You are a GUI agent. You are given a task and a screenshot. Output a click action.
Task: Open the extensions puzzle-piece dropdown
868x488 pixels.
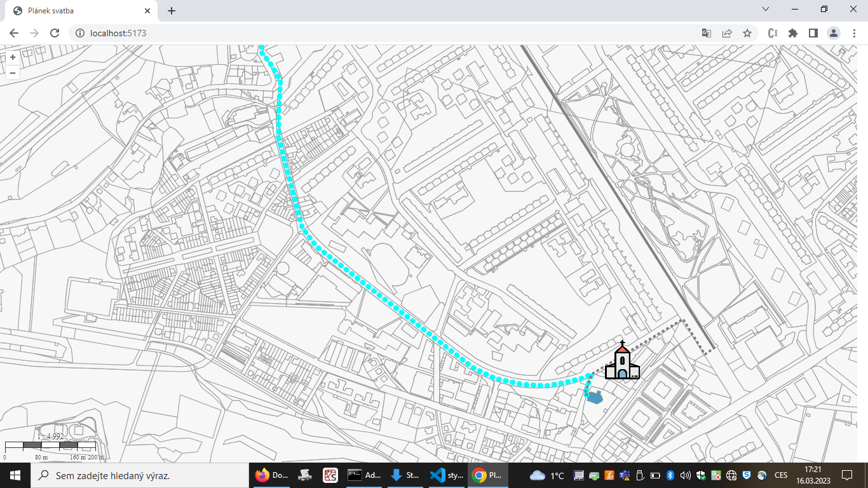[x=793, y=32]
